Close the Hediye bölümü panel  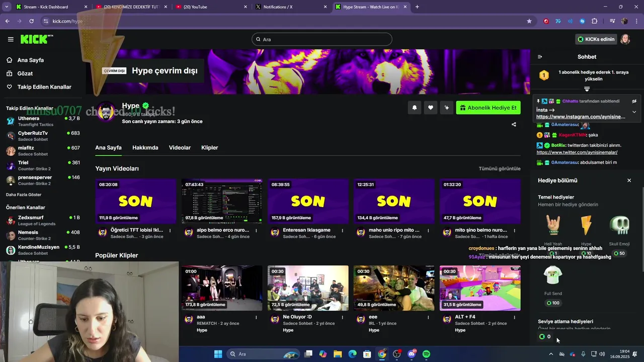point(629,180)
